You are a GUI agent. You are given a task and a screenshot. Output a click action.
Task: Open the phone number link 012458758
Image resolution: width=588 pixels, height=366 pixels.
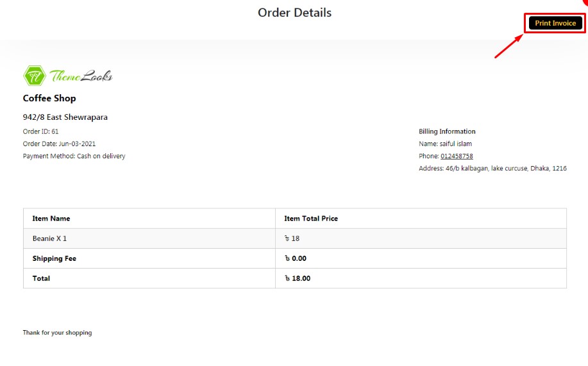point(457,156)
